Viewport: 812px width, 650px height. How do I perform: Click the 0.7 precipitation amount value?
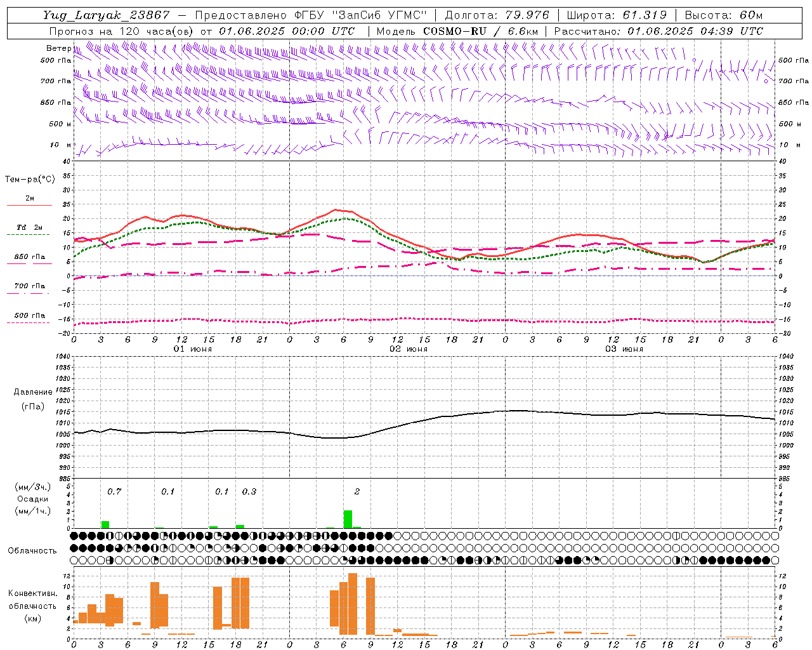[x=114, y=491]
